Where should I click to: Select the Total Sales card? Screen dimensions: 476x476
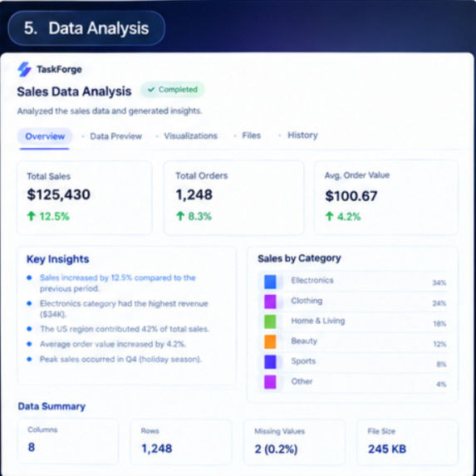(85, 198)
